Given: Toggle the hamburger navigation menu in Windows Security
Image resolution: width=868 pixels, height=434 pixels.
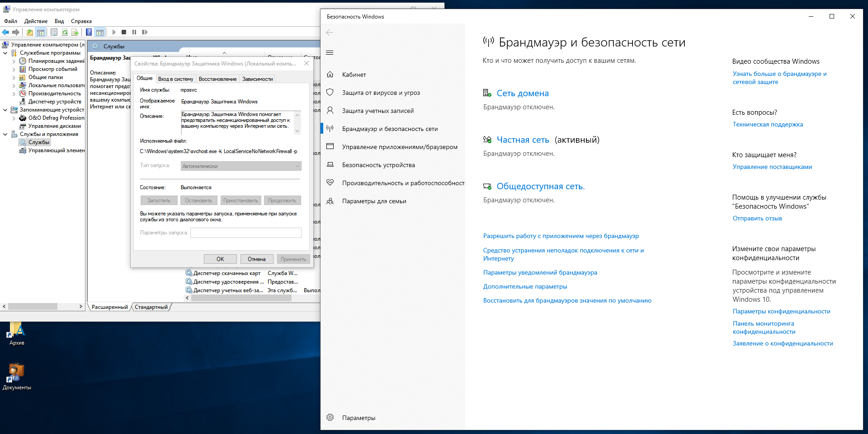Looking at the screenshot, I should (330, 53).
